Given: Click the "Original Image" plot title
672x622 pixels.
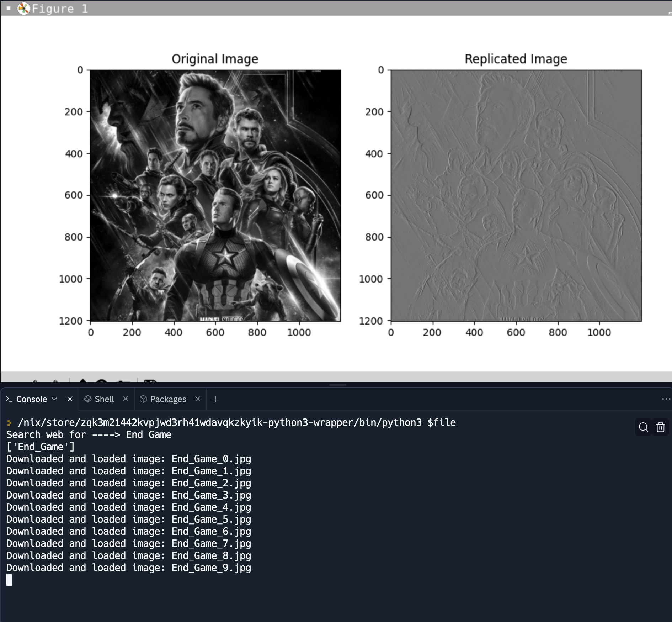Looking at the screenshot, I should pos(215,59).
